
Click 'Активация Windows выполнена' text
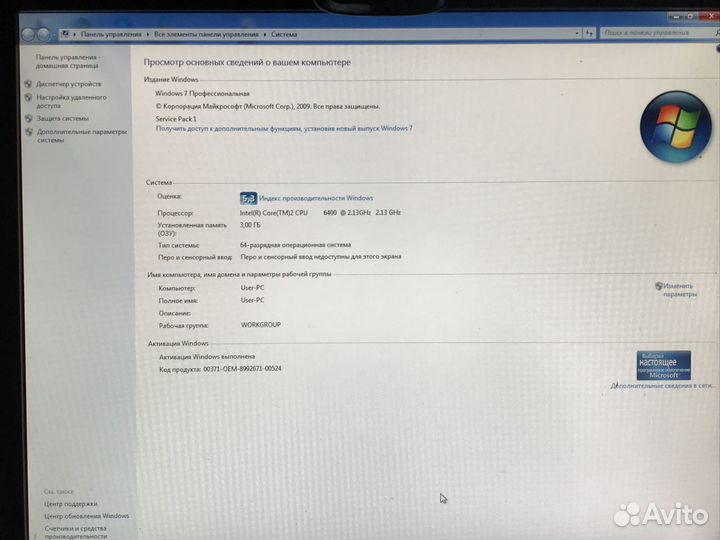coord(207,357)
